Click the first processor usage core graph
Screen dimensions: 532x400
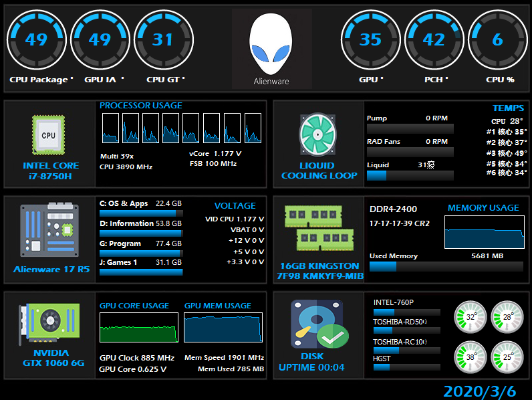tap(110, 128)
